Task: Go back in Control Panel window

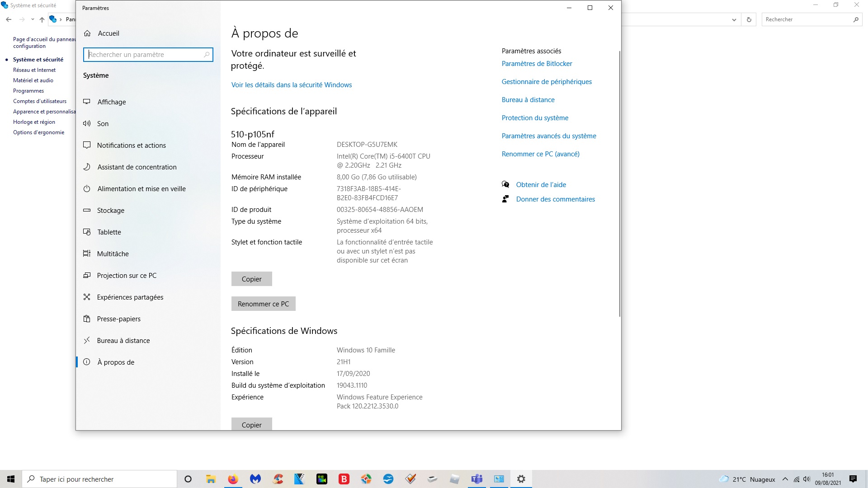Action: click(9, 19)
